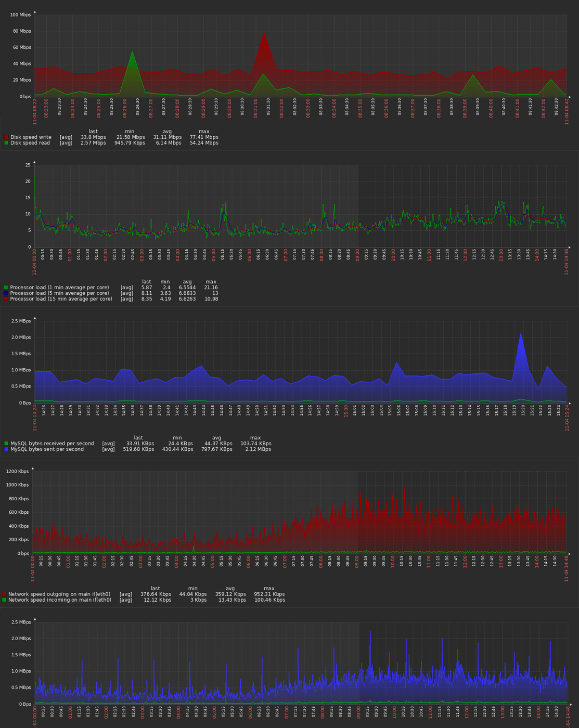The image size is (579, 728).
Task: Click the green MySQL bytes received legend swatch
Action: (6, 444)
